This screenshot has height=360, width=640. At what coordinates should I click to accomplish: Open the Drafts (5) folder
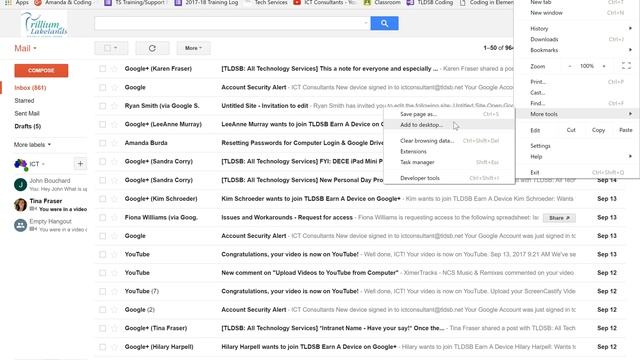[x=28, y=126]
